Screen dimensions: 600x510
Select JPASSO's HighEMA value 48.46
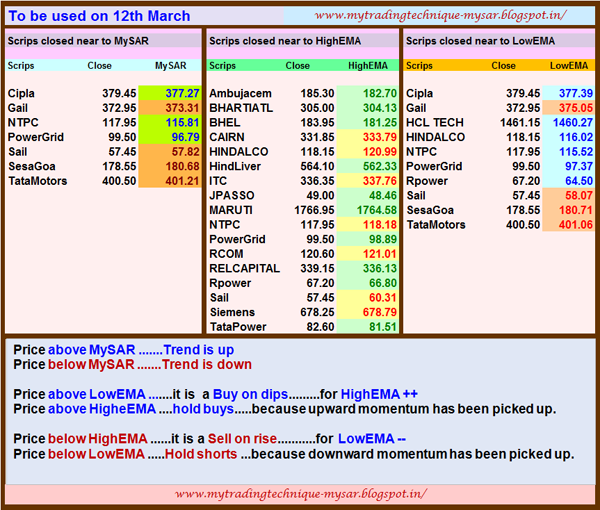(383, 196)
